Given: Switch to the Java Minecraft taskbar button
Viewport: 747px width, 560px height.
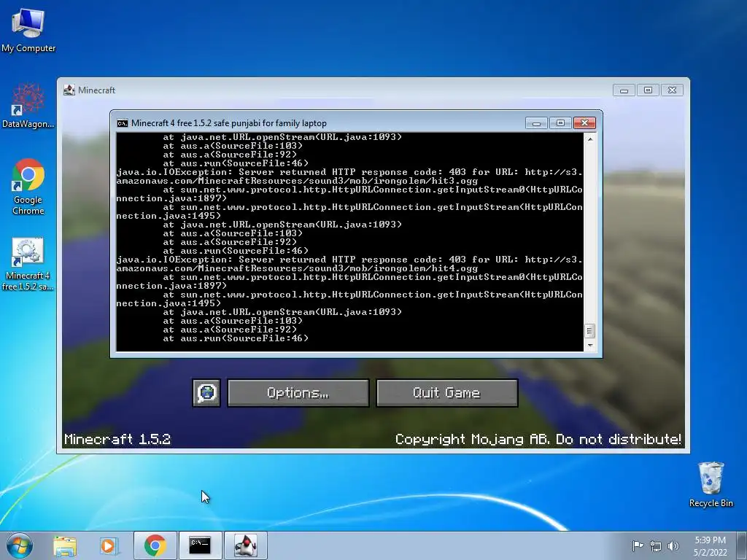Looking at the screenshot, I should click(245, 545).
